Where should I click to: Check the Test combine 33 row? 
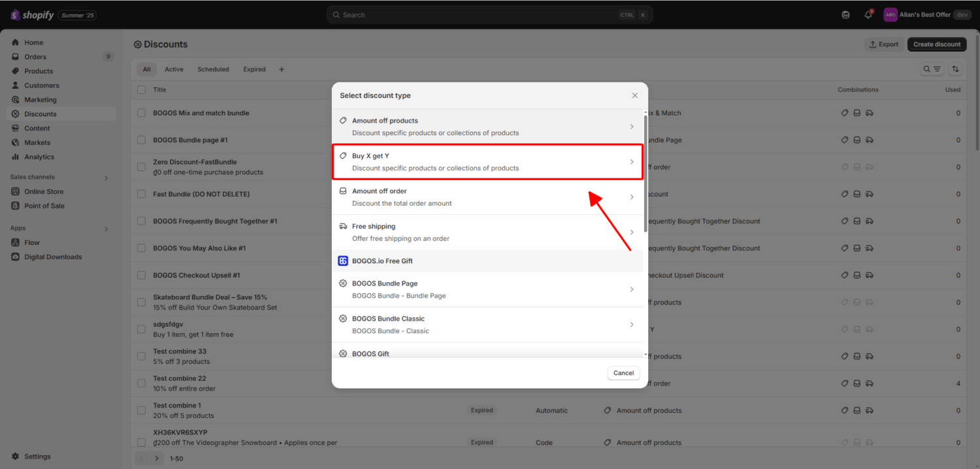coord(142,357)
